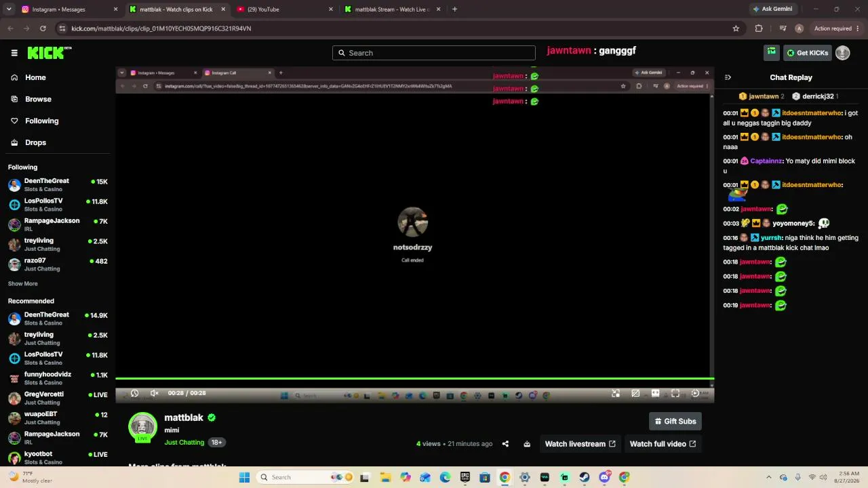Seek on the green clip progress bar
Viewport: 868px width, 488px height.
(414, 379)
